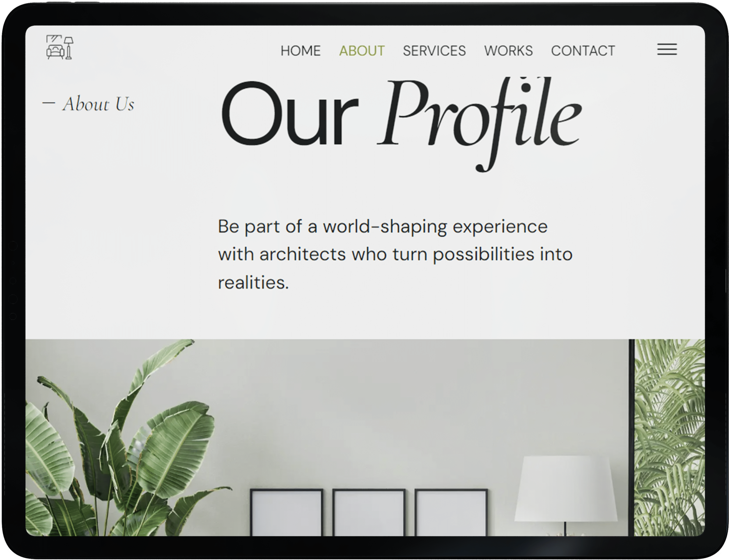Viewport: 729px width, 560px height.
Task: Select the ABOUT nav item
Action: [361, 51]
